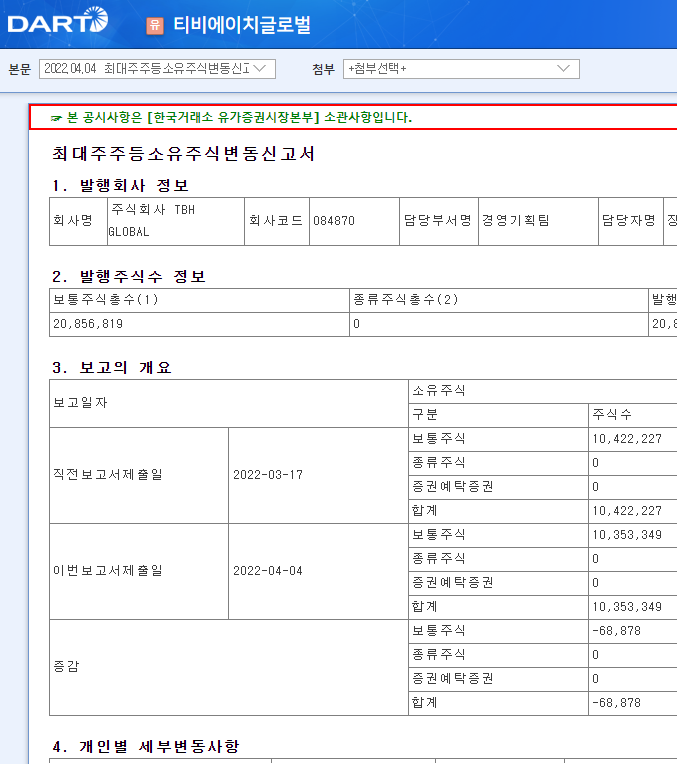Click the 이번보고서제출일 label
Viewport: 677px width, 764px height.
(108, 571)
